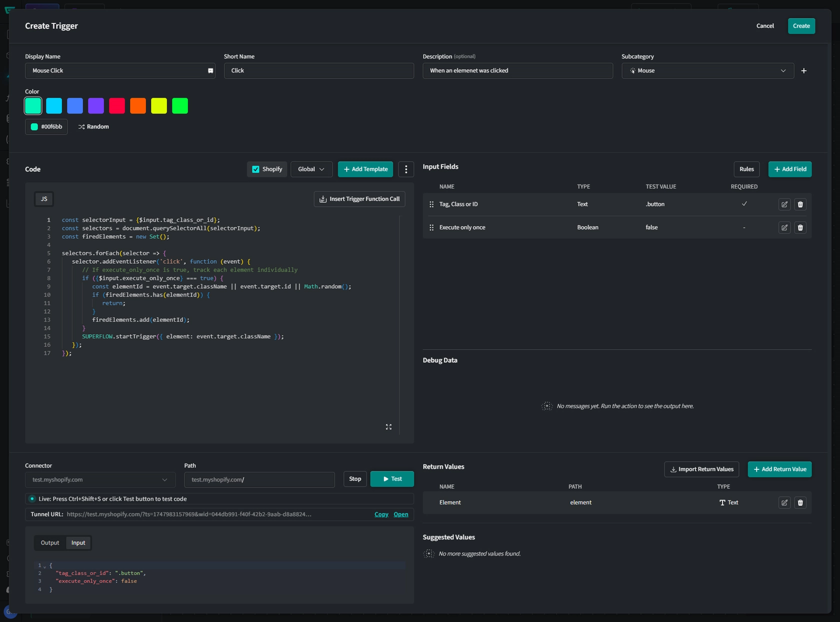Expand the Global scope dropdown
Screen dimensions: 840x622
click(311, 170)
